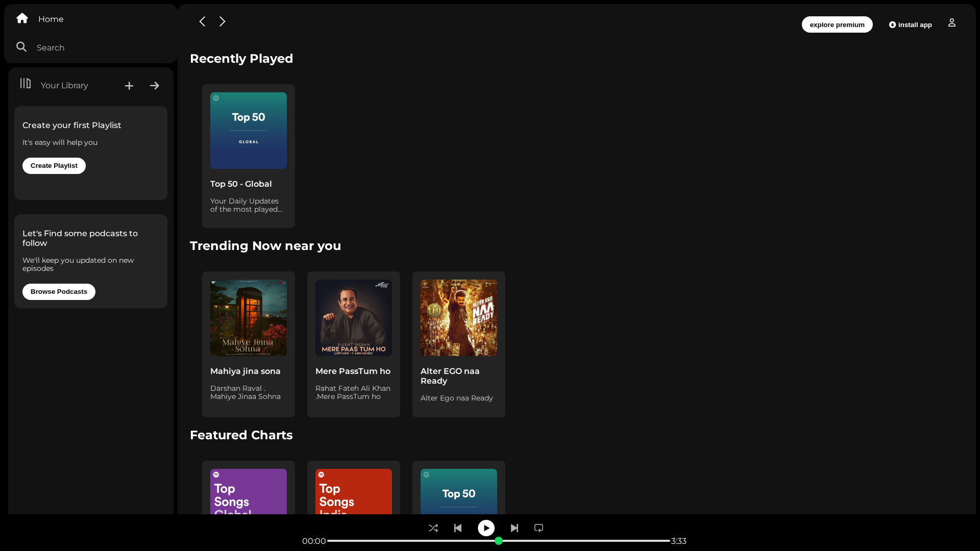Open the Top 50 Global cover in Recently Played
The width and height of the screenshot is (980, 551).
249,131
